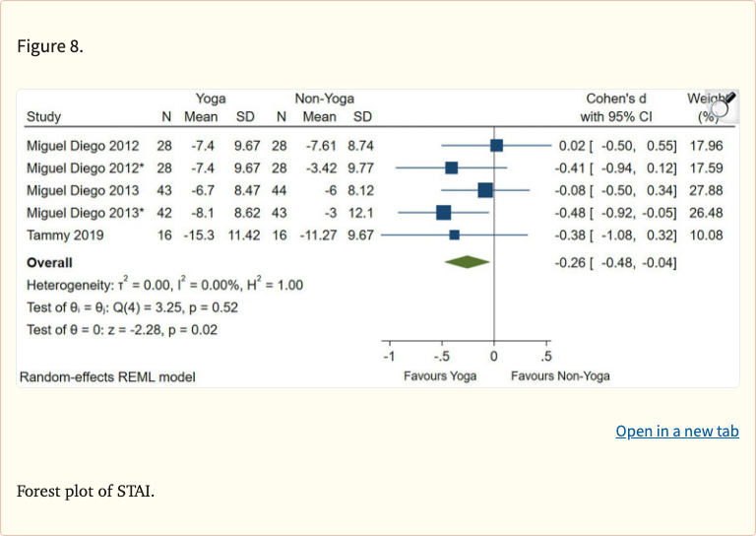Open the figure in a new tab
756x536 pixels.
pos(676,431)
